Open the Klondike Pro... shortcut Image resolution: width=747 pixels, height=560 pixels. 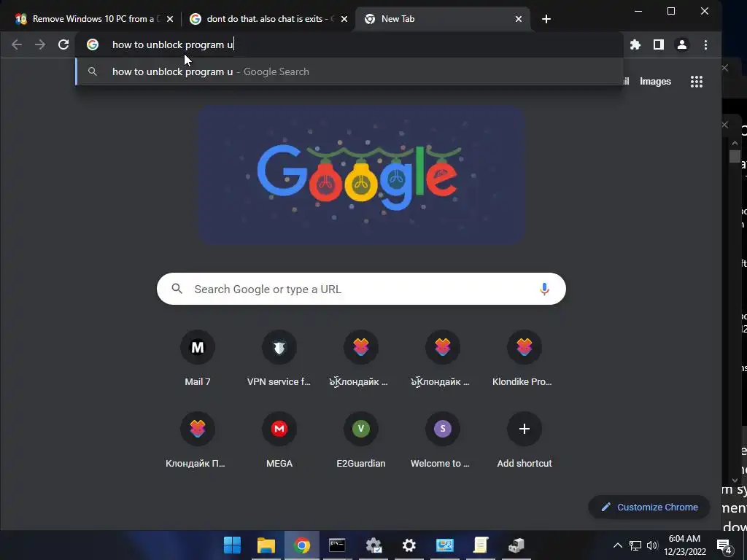coord(524,357)
